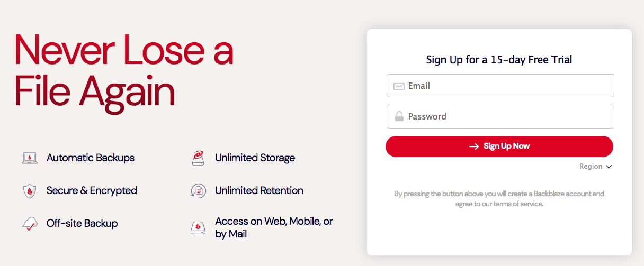Focus the Password input field
The width and height of the screenshot is (644, 266).
(x=500, y=116)
